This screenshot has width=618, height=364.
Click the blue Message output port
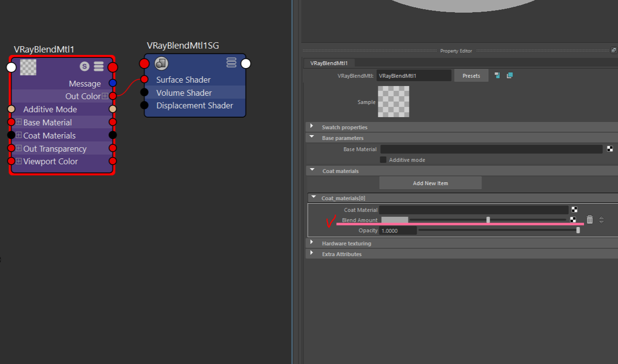[113, 83]
